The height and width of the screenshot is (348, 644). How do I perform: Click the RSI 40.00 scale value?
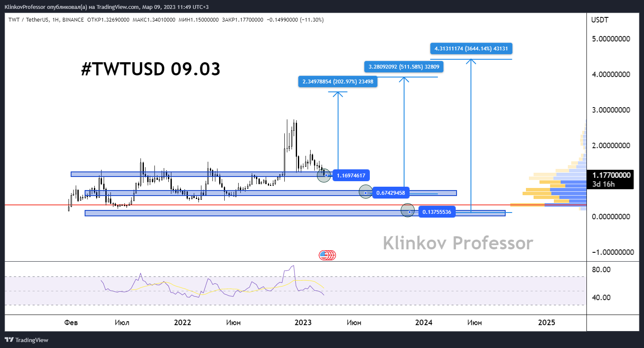601,298
